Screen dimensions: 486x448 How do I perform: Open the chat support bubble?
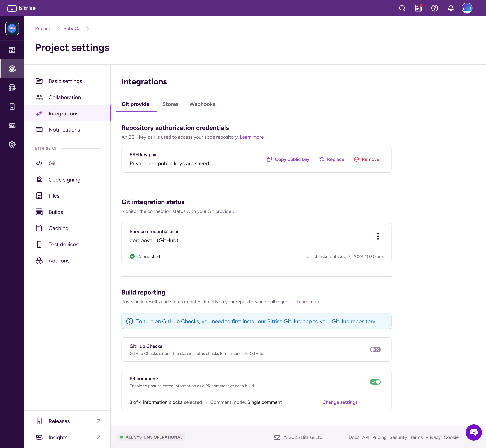click(x=473, y=432)
